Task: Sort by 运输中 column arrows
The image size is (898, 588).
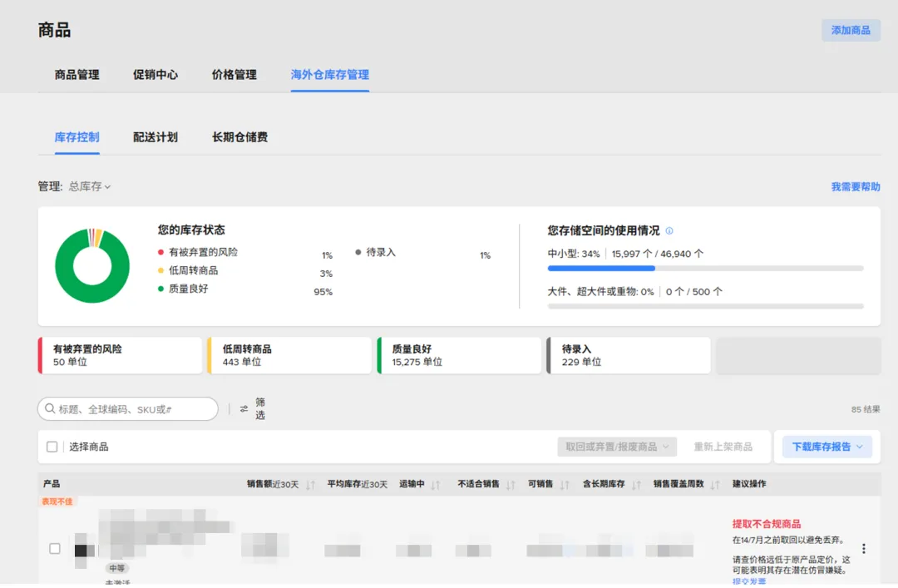Action: coord(435,485)
